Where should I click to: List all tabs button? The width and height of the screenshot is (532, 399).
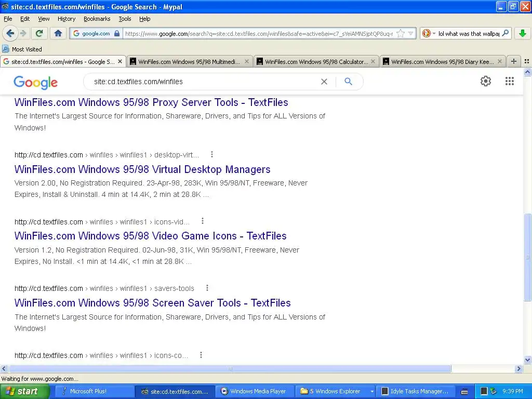coord(527,61)
